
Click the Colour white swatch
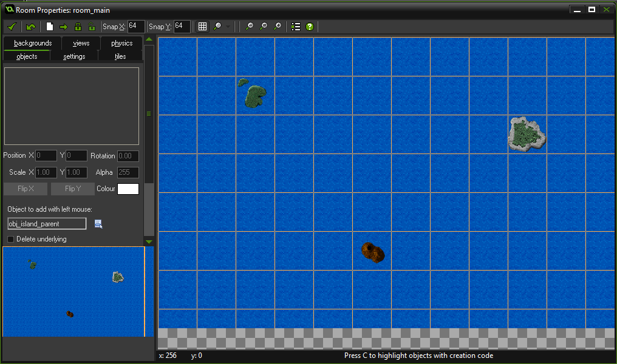128,189
